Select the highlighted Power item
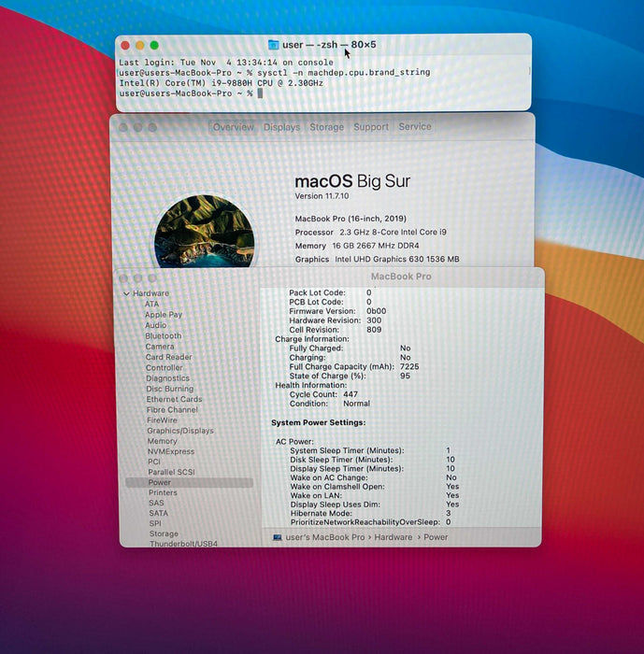 [x=190, y=483]
